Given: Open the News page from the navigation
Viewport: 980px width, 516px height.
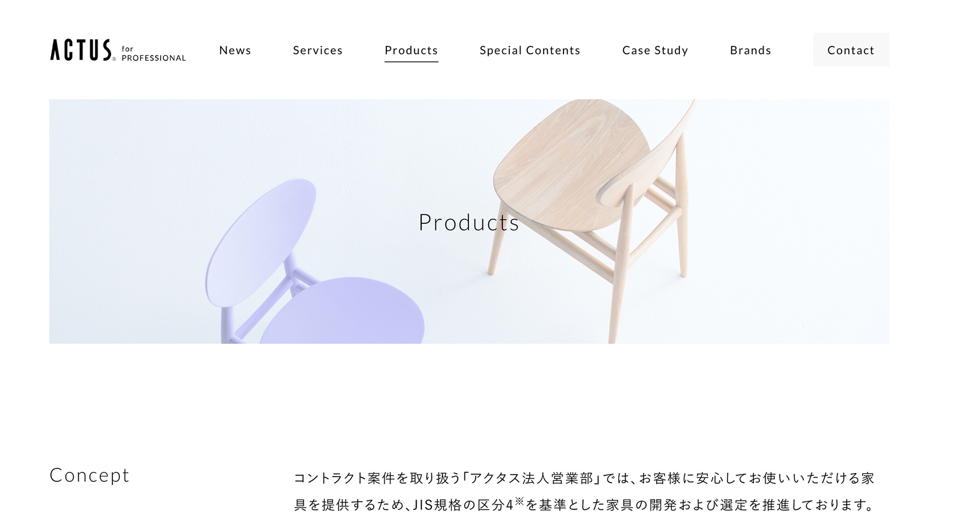Looking at the screenshot, I should tap(235, 50).
